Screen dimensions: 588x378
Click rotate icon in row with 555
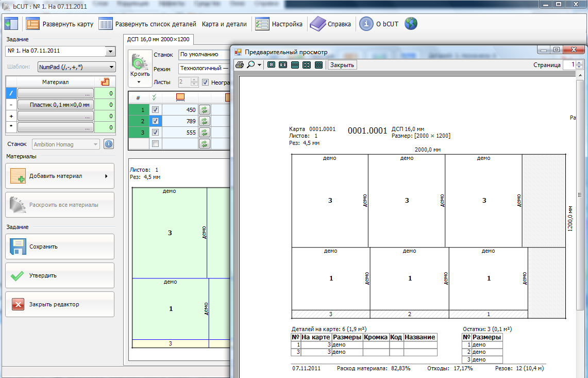(x=205, y=133)
